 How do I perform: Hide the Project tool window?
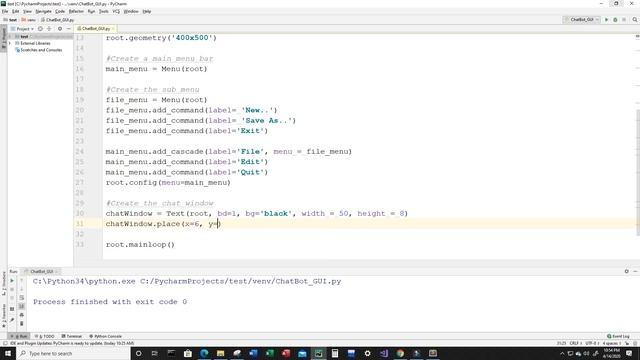tap(69, 29)
